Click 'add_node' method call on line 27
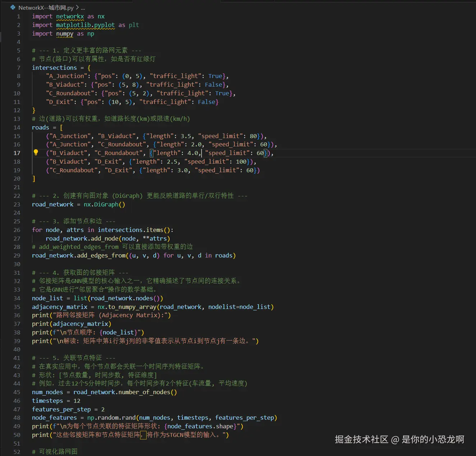Viewport: 476px width, 456px height. pyautogui.click(x=105, y=239)
